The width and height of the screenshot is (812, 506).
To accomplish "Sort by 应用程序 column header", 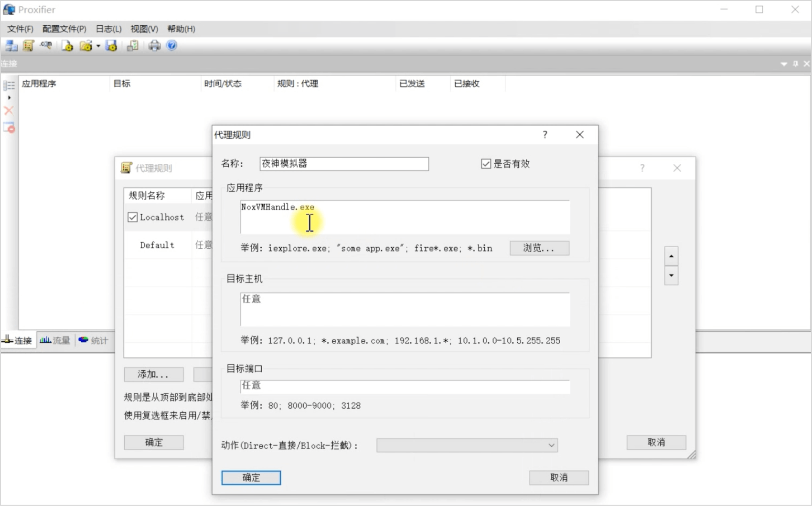I will [64, 84].
